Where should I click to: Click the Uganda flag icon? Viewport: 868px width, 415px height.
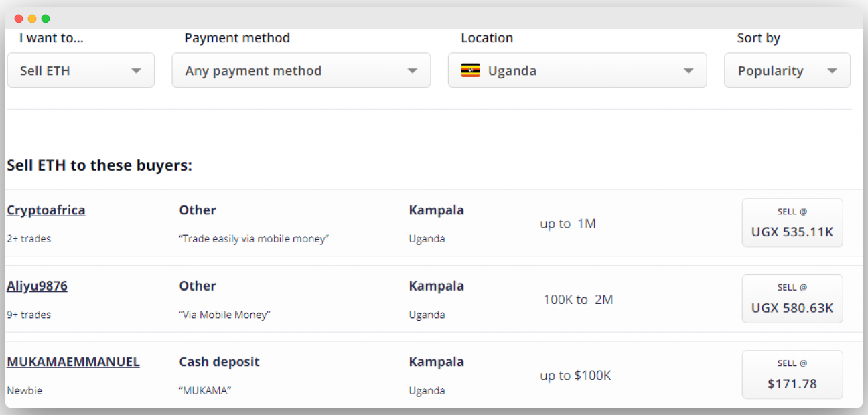pyautogui.click(x=471, y=71)
